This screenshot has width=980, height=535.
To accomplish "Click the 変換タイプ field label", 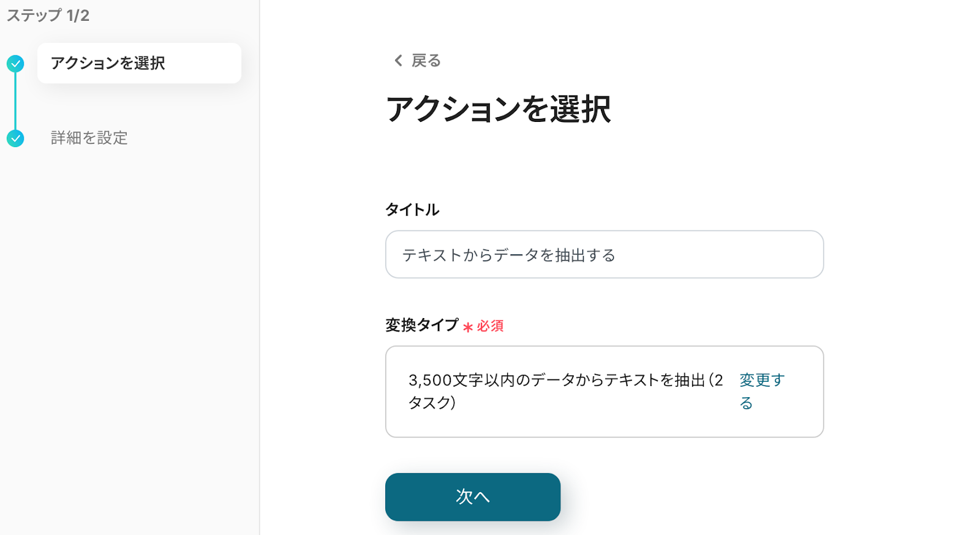I will [x=422, y=325].
